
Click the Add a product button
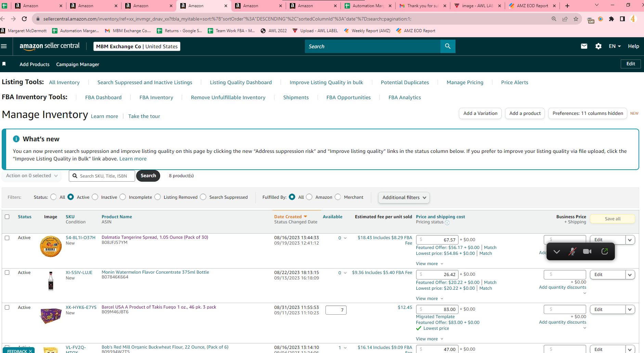(525, 113)
